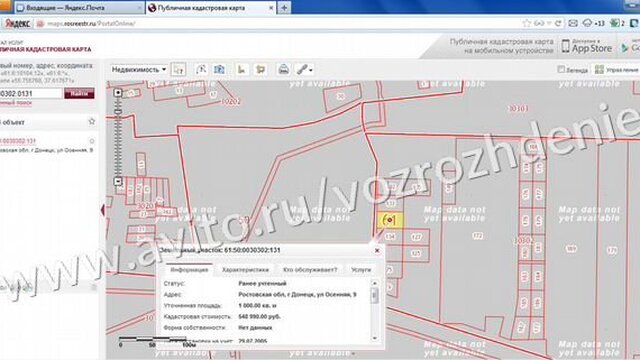Switch to the Характеристики tab
The width and height of the screenshot is (640, 360).
[245, 270]
